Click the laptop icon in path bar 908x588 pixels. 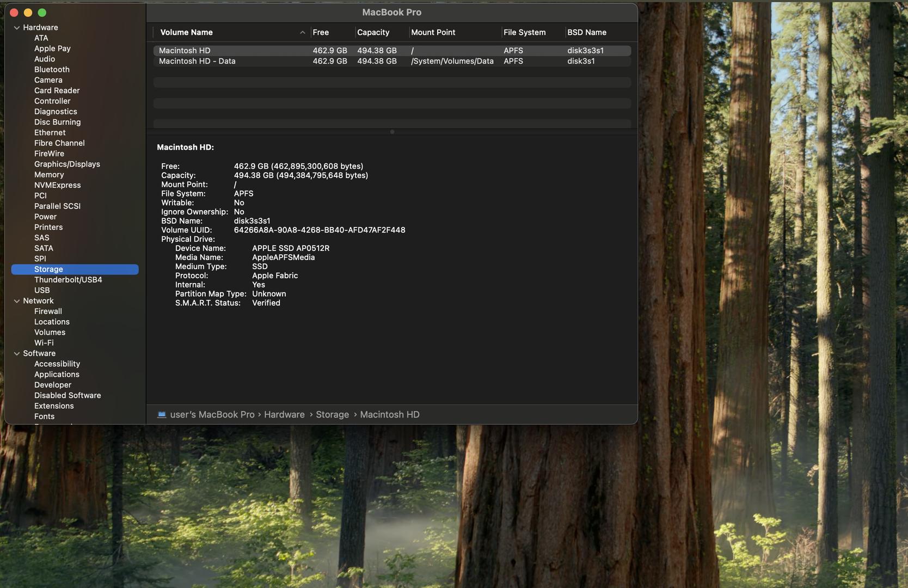tap(162, 414)
